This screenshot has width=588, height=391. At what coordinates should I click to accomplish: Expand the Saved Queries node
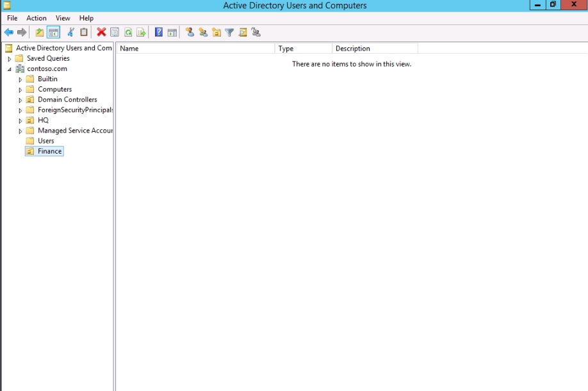(10, 59)
